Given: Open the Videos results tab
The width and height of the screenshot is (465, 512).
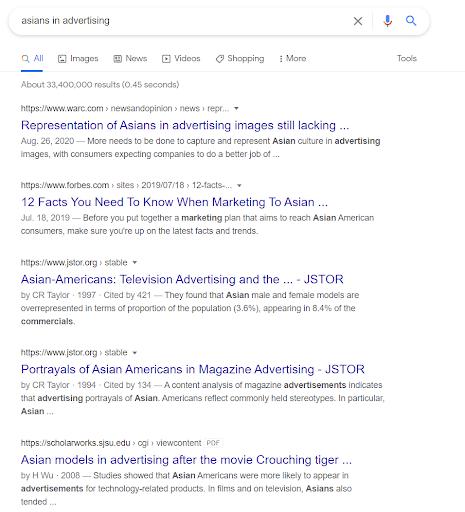Looking at the screenshot, I should coord(181,59).
